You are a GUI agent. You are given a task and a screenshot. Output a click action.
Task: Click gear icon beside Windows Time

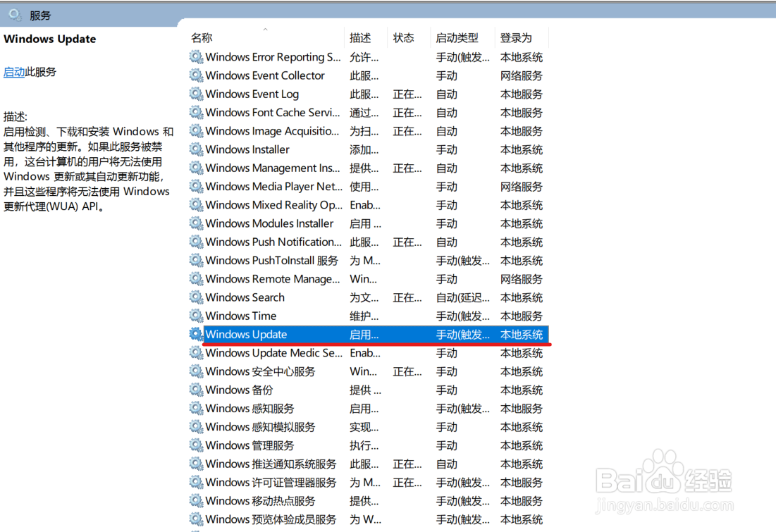point(196,315)
